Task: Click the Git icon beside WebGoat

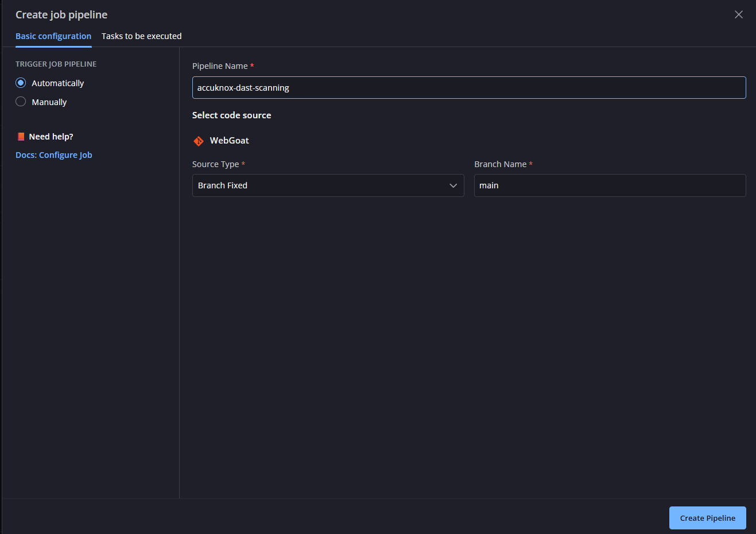Action: tap(199, 141)
